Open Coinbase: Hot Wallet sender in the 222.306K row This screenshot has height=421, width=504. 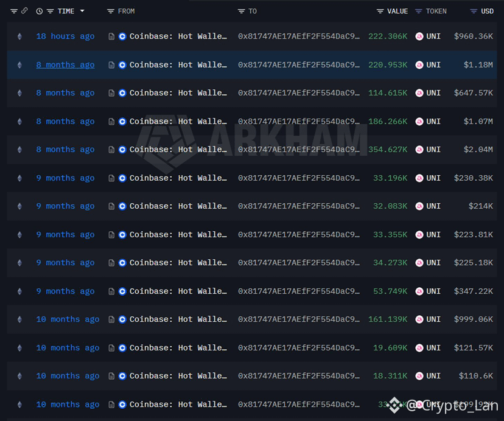(x=178, y=37)
